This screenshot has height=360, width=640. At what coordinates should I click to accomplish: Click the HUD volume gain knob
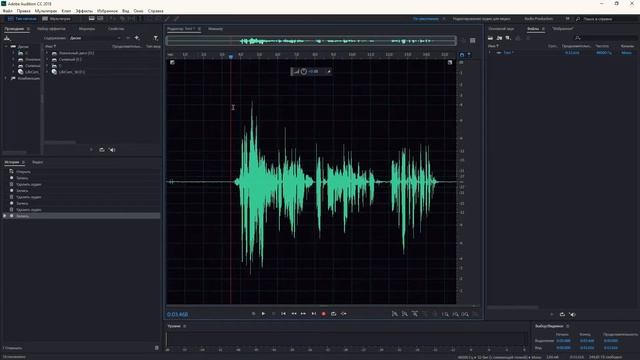[x=304, y=71]
